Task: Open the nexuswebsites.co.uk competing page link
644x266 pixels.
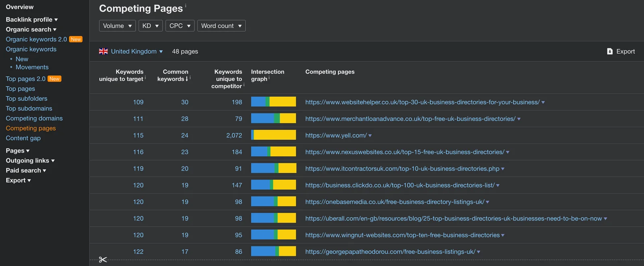Action: click(x=405, y=152)
